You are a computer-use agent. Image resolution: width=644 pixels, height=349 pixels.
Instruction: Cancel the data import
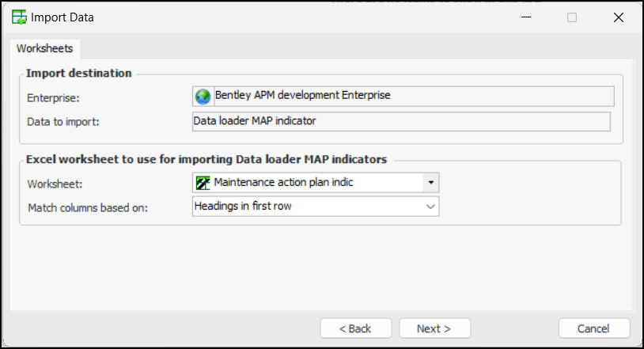[x=593, y=328]
